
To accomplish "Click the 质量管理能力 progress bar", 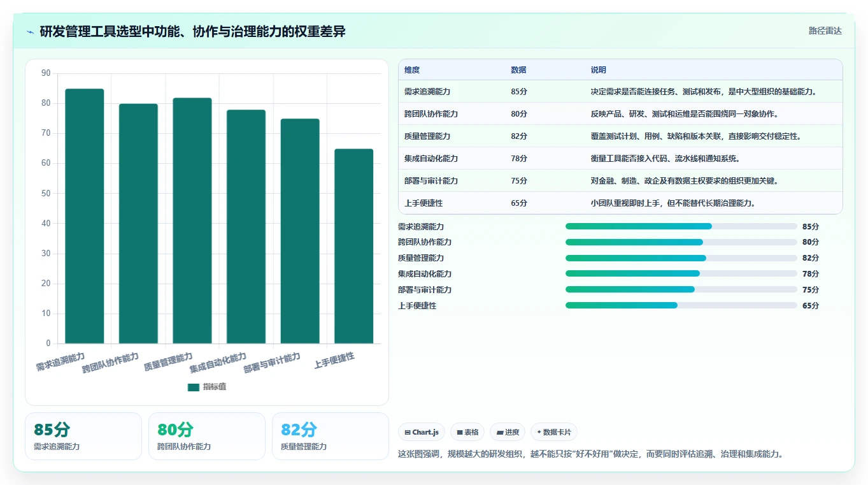I will pos(681,258).
